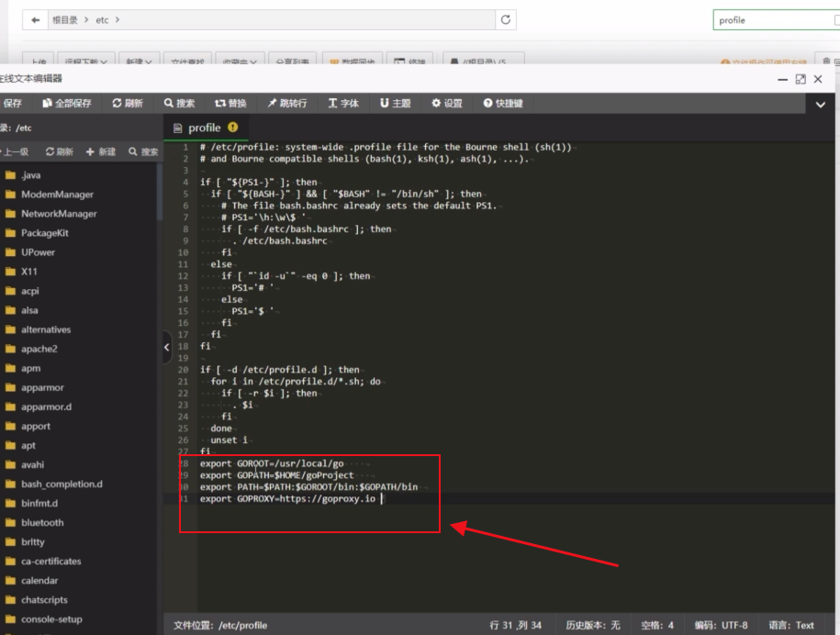Click code line export GOROOT=/usr/local/go
This screenshot has height=635, width=840.
[272, 463]
